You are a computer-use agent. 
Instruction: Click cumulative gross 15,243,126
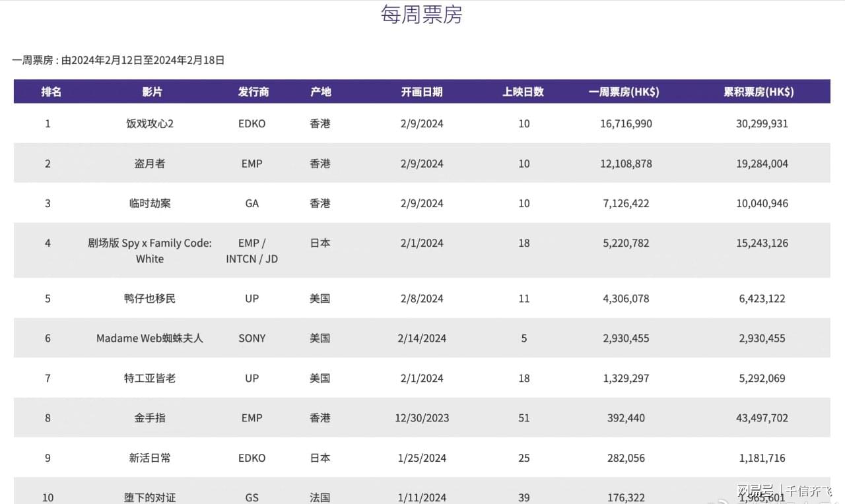pos(762,243)
